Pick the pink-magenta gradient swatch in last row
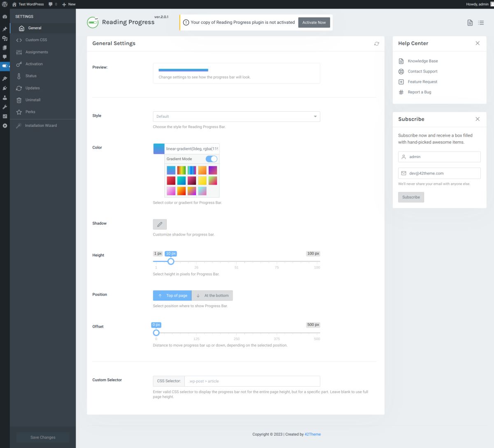 (x=171, y=191)
